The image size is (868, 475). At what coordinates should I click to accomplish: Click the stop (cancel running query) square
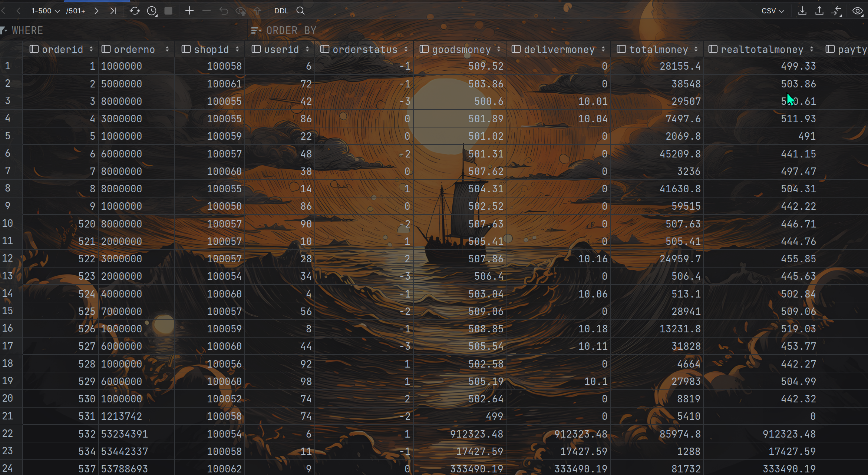click(x=168, y=11)
